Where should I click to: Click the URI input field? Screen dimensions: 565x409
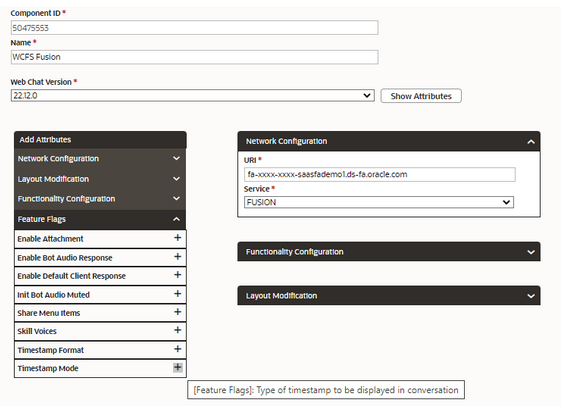(x=379, y=175)
